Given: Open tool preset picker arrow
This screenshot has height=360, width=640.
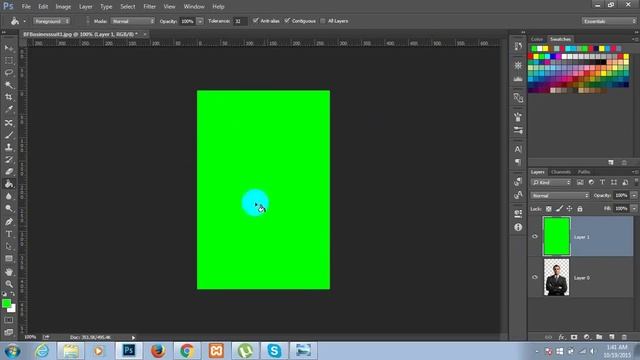Looking at the screenshot, I should [x=24, y=21].
